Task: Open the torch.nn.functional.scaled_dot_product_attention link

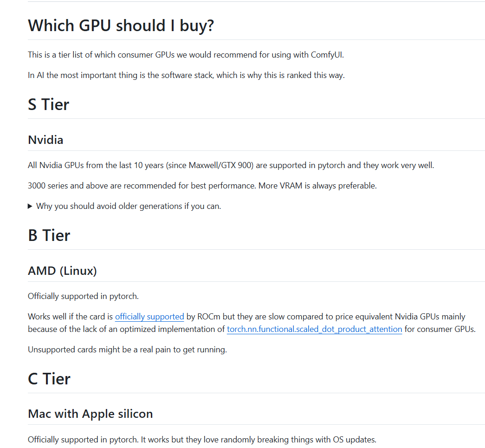Action: (314, 329)
